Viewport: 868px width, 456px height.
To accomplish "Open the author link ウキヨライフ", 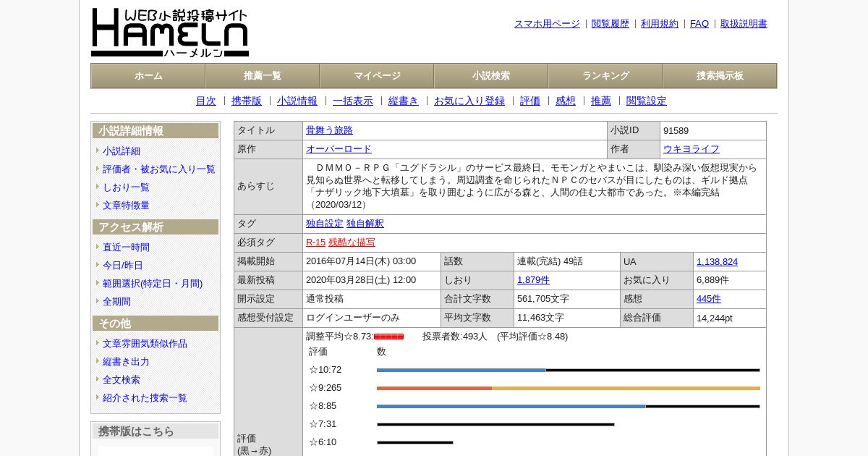I will click(x=692, y=149).
